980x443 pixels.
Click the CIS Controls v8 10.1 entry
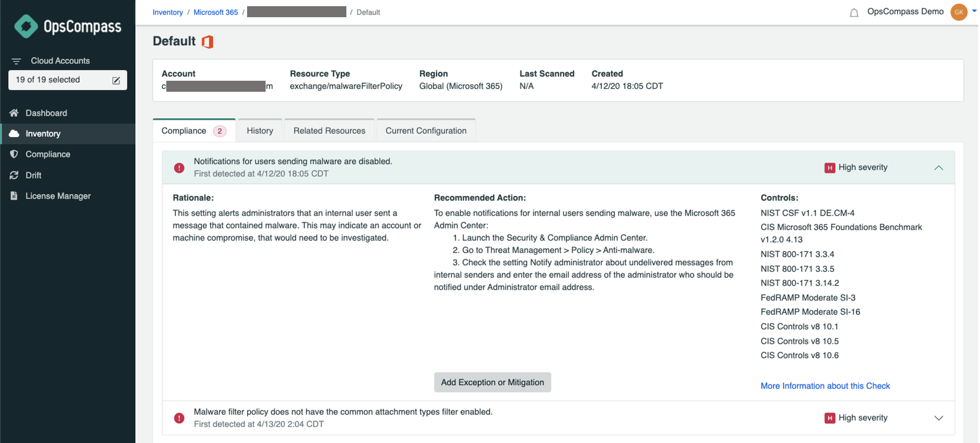pyautogui.click(x=799, y=327)
